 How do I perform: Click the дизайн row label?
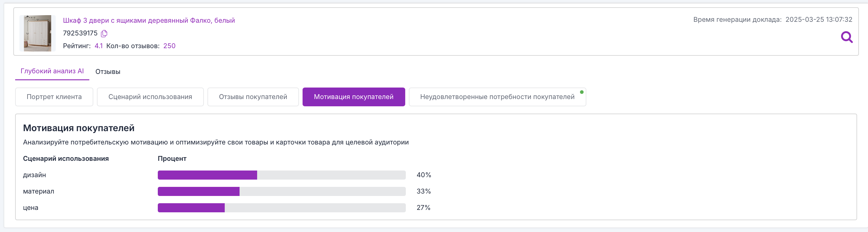(x=34, y=175)
